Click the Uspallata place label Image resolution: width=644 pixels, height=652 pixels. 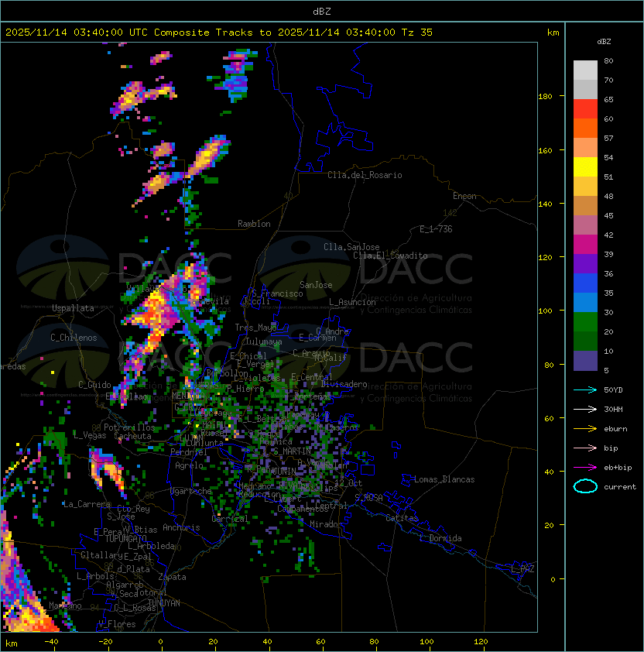(73, 308)
